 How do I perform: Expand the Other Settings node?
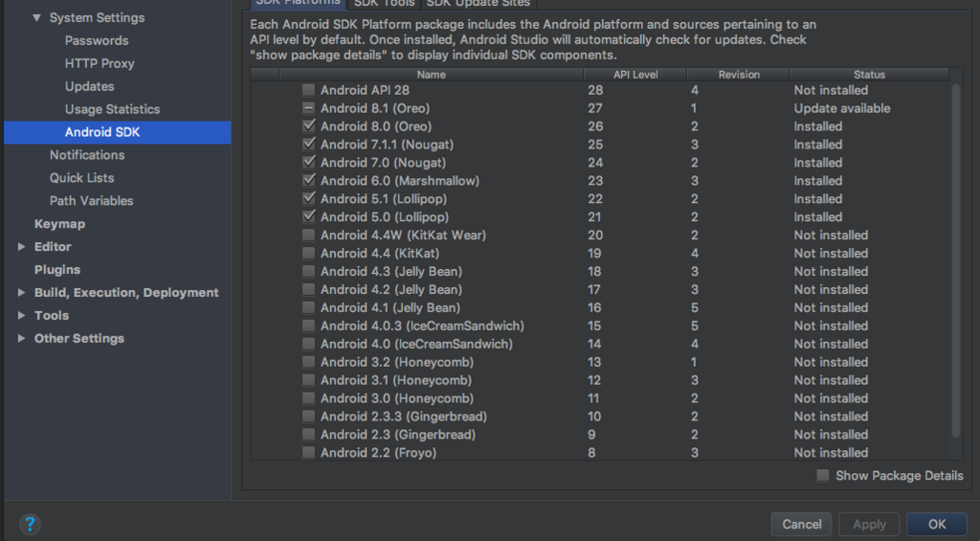21,338
